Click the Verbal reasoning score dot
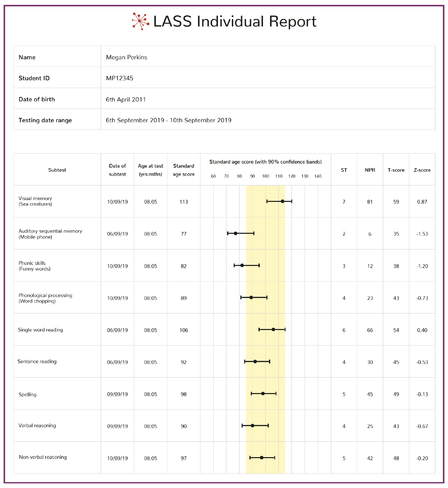This screenshot has width=448, height=488. click(x=252, y=425)
